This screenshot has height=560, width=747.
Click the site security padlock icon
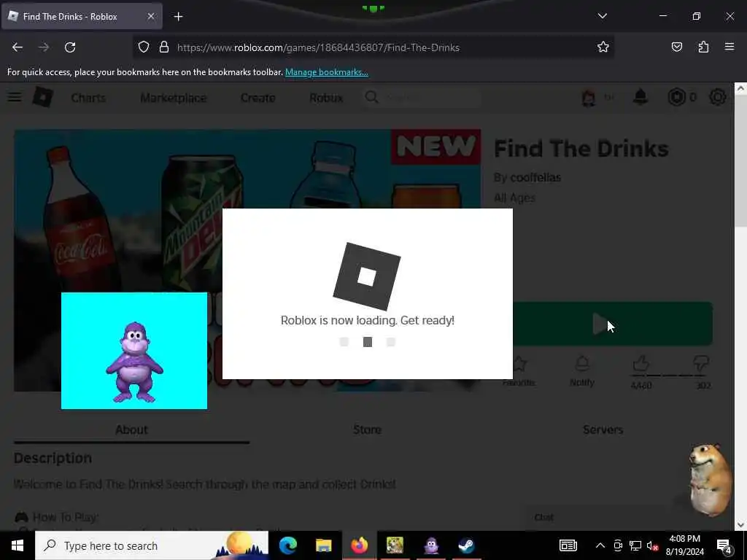click(164, 47)
